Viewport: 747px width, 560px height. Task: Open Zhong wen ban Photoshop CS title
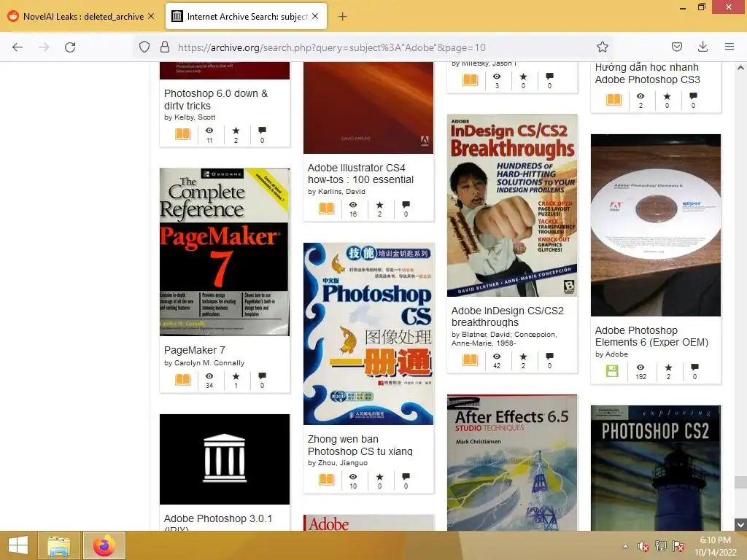[x=360, y=446]
